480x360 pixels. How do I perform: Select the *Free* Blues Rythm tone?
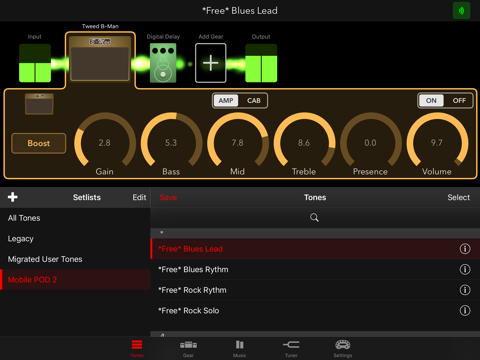(x=315, y=270)
